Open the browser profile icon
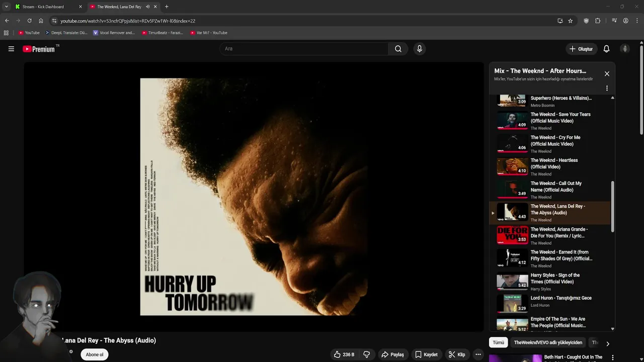The image size is (644, 362). [625, 21]
